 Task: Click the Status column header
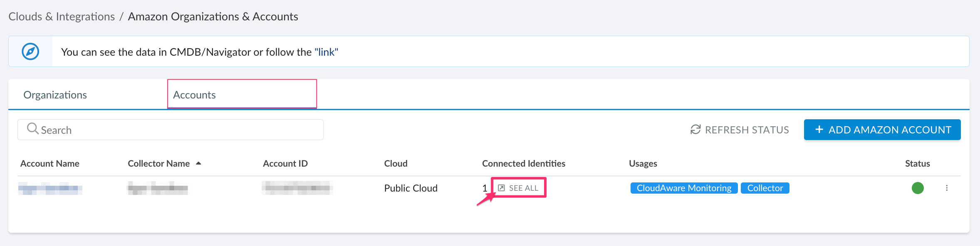point(917,163)
